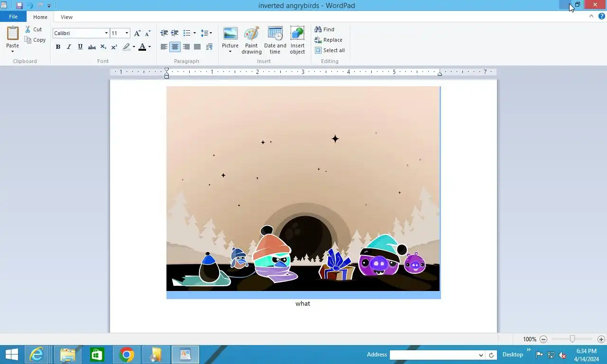Switch to the Home ribbon tab
Image resolution: width=607 pixels, height=364 pixels.
(x=40, y=17)
